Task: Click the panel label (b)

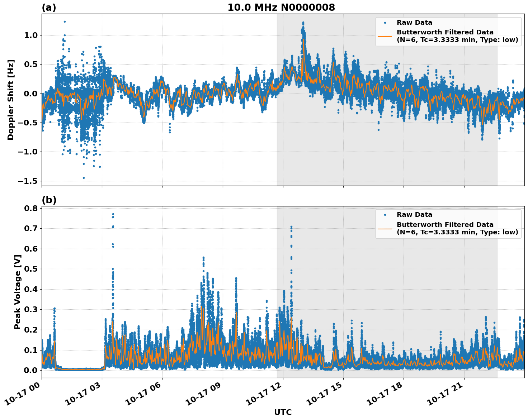Action: [49, 200]
